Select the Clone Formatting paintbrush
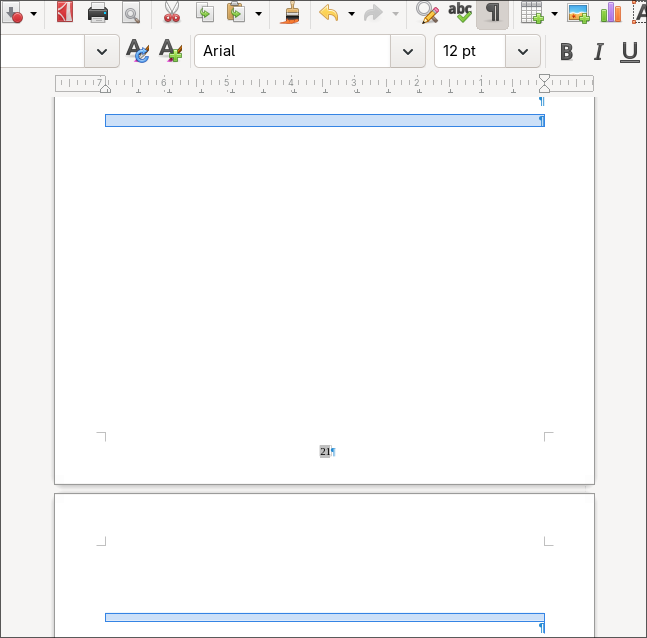This screenshot has width=647, height=638. click(x=290, y=13)
